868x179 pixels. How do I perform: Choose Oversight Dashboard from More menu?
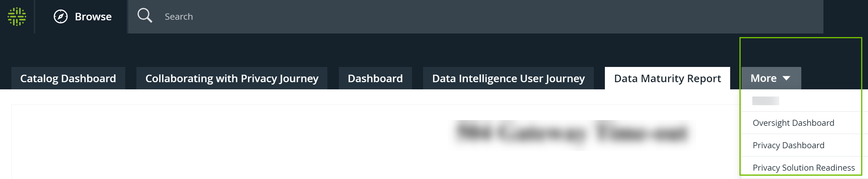tap(793, 123)
